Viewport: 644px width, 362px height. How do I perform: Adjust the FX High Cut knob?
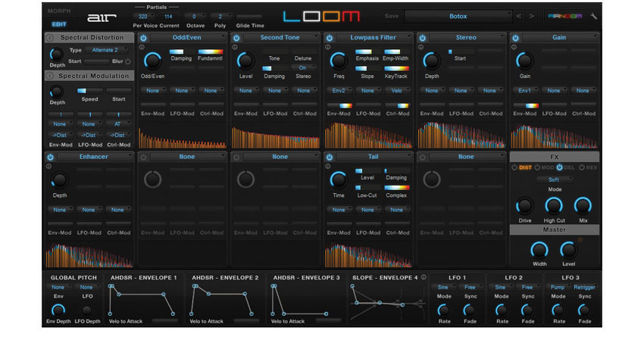(x=554, y=206)
